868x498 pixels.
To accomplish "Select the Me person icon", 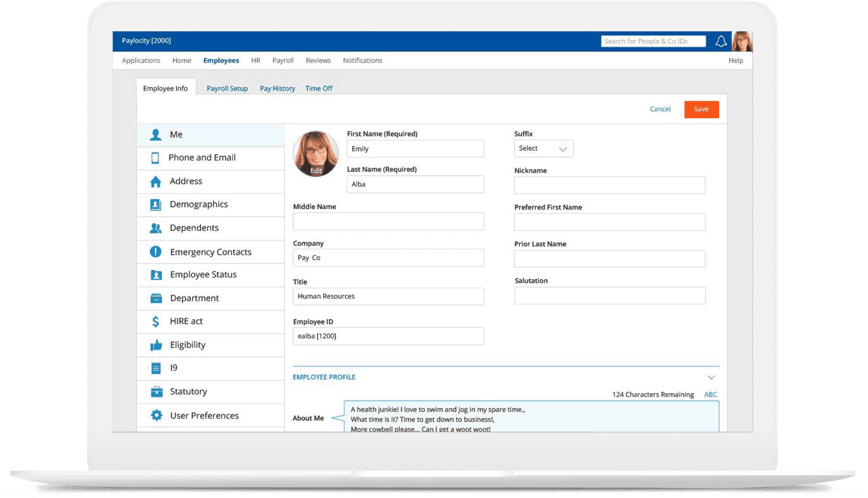I will click(x=156, y=135).
